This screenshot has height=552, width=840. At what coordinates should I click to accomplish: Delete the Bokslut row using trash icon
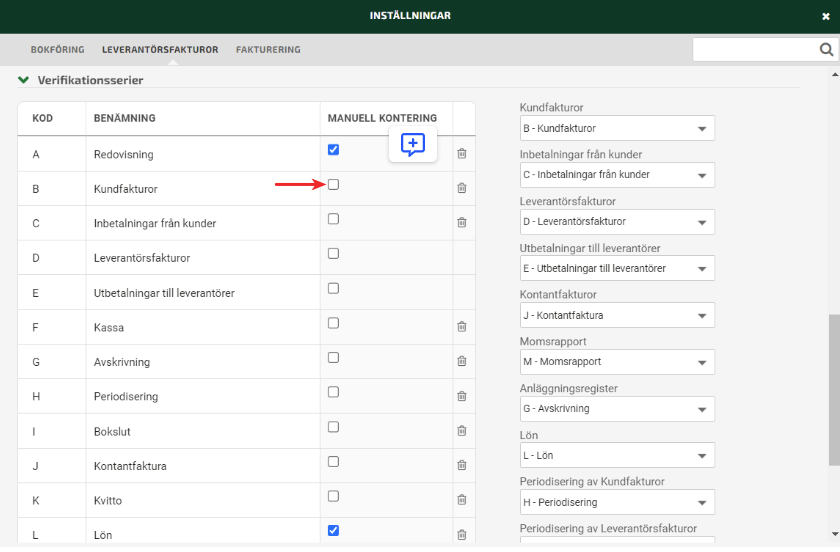(461, 431)
